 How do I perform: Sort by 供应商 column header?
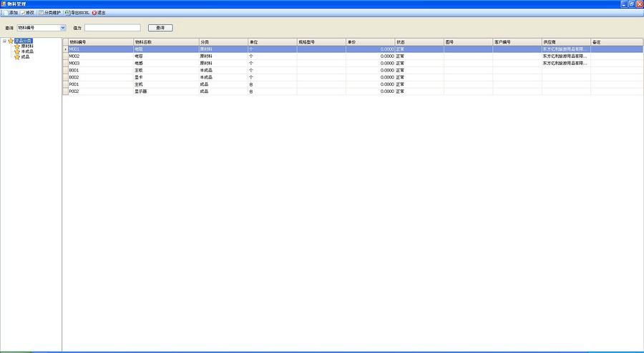click(x=566, y=42)
